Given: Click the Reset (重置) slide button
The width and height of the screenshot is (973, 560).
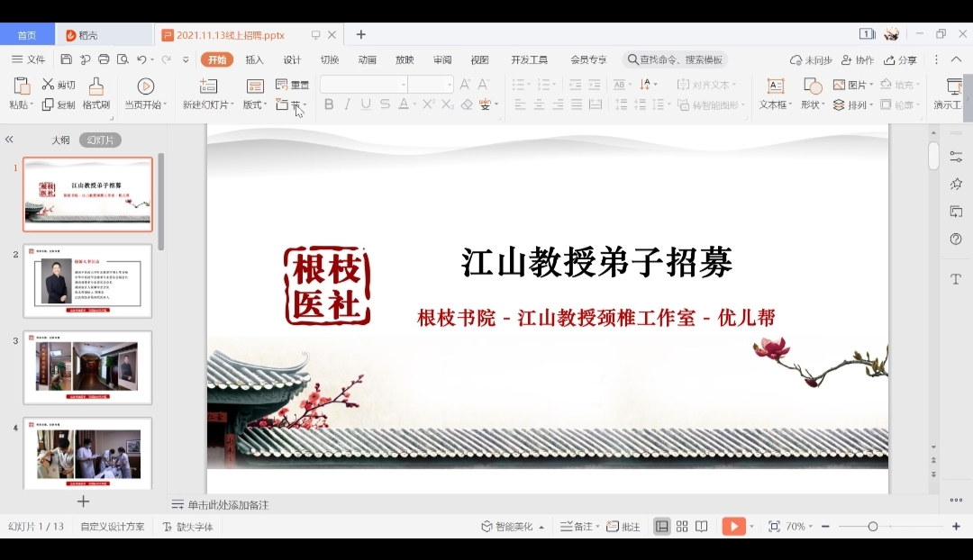Looking at the screenshot, I should click(292, 85).
